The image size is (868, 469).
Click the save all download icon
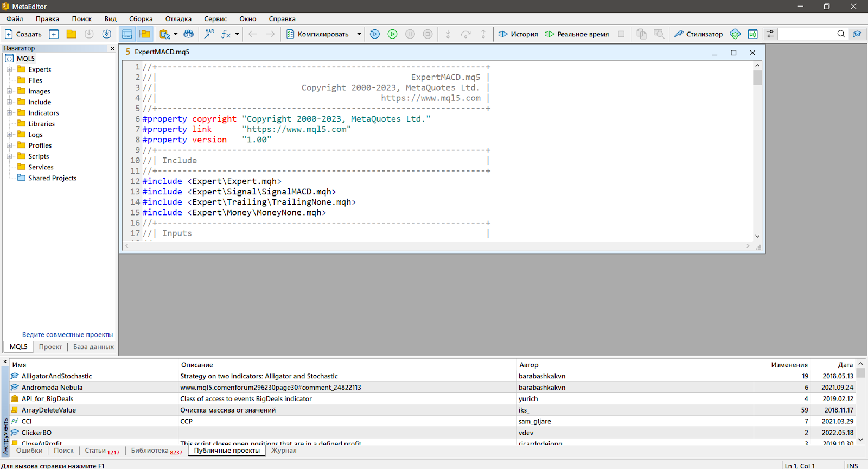[107, 34]
